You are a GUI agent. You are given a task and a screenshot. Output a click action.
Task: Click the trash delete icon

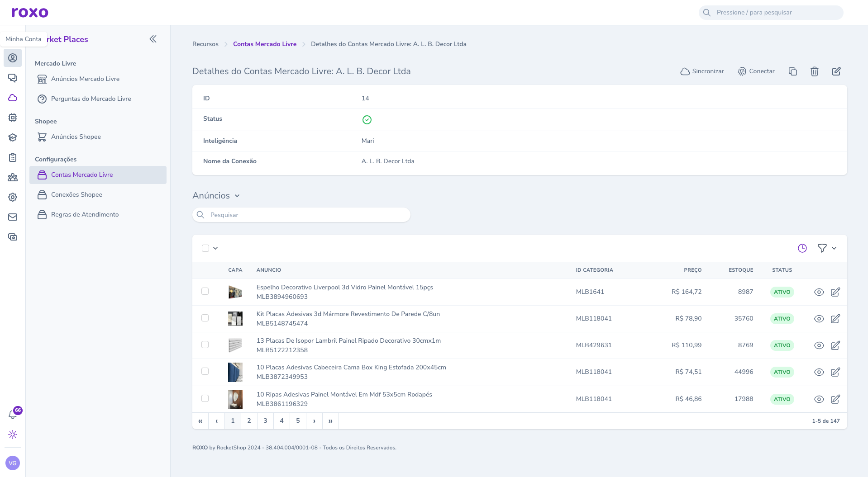click(x=815, y=71)
